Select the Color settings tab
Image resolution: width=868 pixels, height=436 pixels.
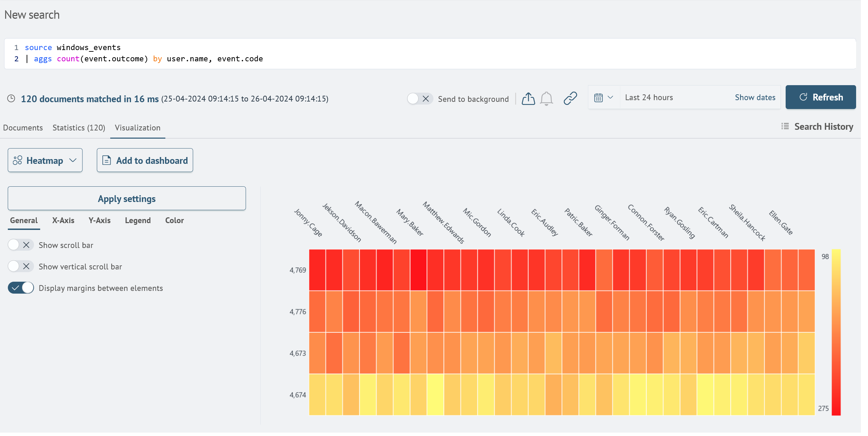pos(174,220)
